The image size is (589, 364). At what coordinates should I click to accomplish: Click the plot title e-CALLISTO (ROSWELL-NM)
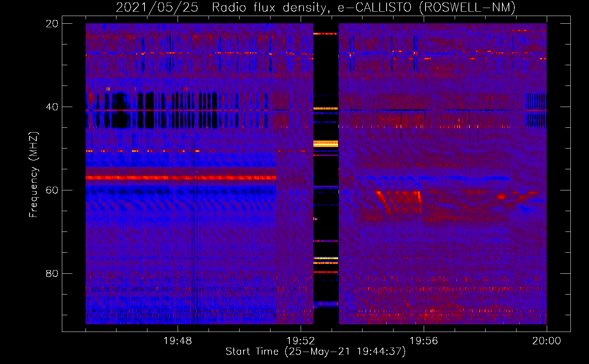click(426, 7)
